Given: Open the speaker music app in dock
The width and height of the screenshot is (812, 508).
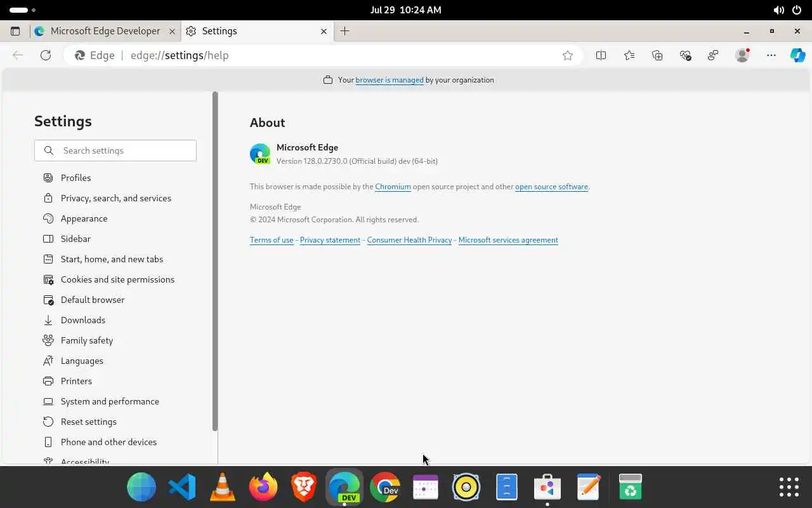Looking at the screenshot, I should click(466, 488).
